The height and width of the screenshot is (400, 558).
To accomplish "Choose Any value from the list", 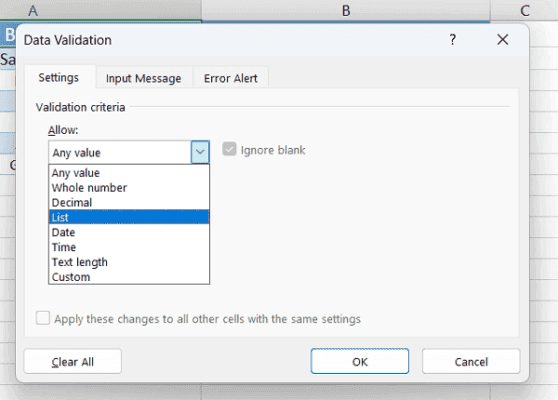I will coord(129,173).
